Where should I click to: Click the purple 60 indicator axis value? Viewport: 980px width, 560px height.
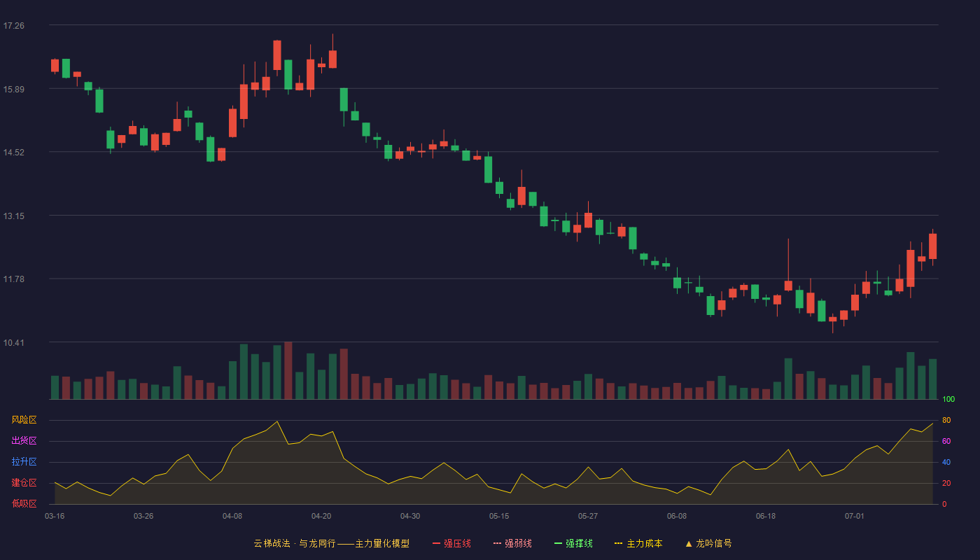pyautogui.click(x=946, y=442)
